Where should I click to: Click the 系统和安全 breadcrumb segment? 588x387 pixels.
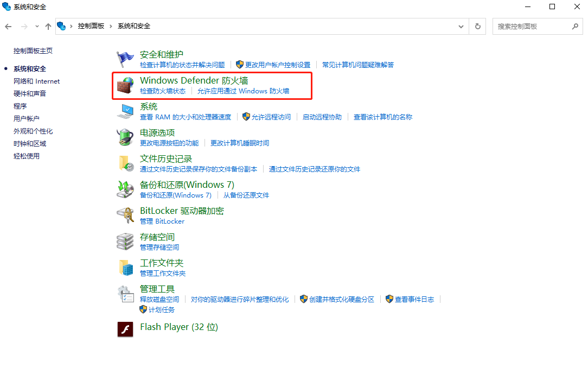click(x=134, y=26)
